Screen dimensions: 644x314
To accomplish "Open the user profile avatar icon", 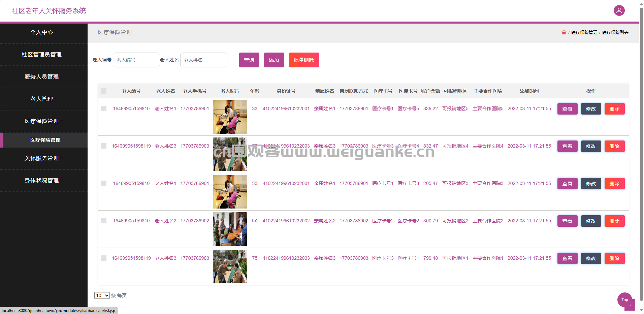I will point(619,10).
